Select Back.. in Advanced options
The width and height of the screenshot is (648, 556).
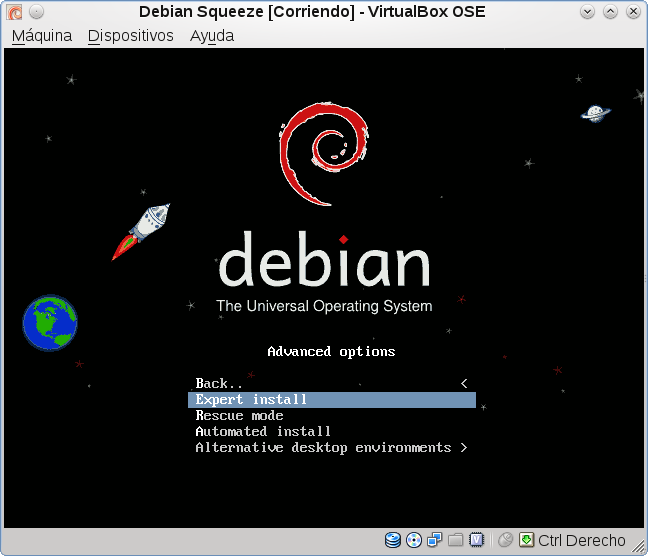pos(332,384)
